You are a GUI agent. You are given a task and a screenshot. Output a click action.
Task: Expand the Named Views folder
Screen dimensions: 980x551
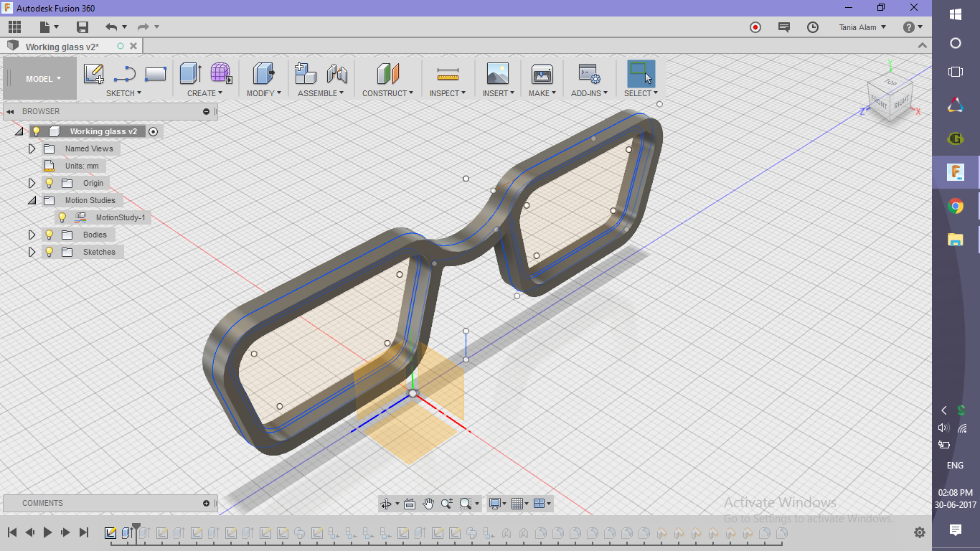click(32, 149)
